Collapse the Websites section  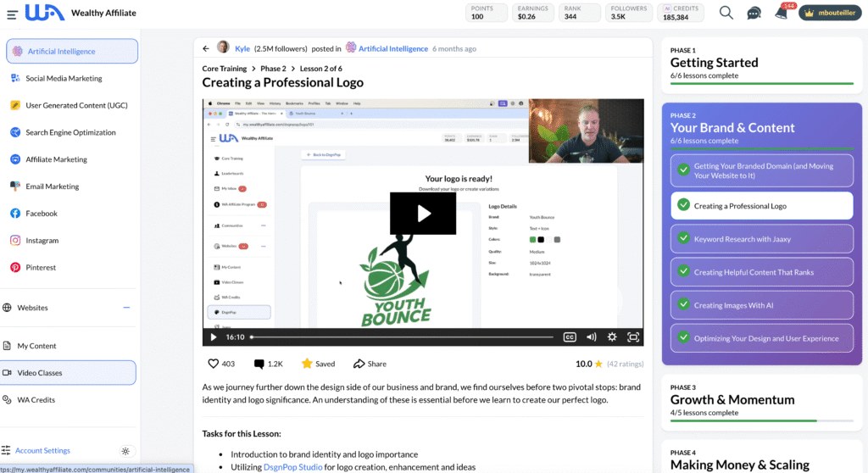tap(126, 308)
